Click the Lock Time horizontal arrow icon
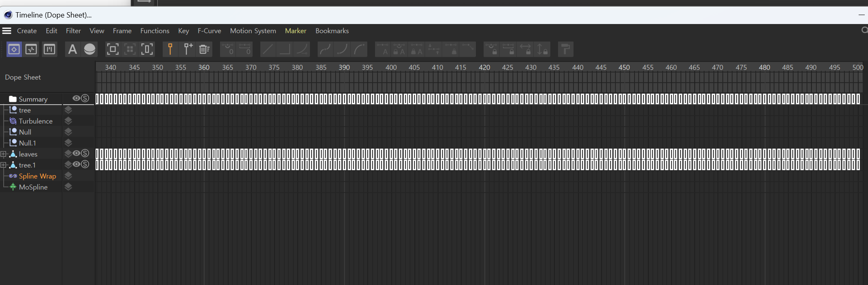The width and height of the screenshot is (868, 285). [x=525, y=49]
